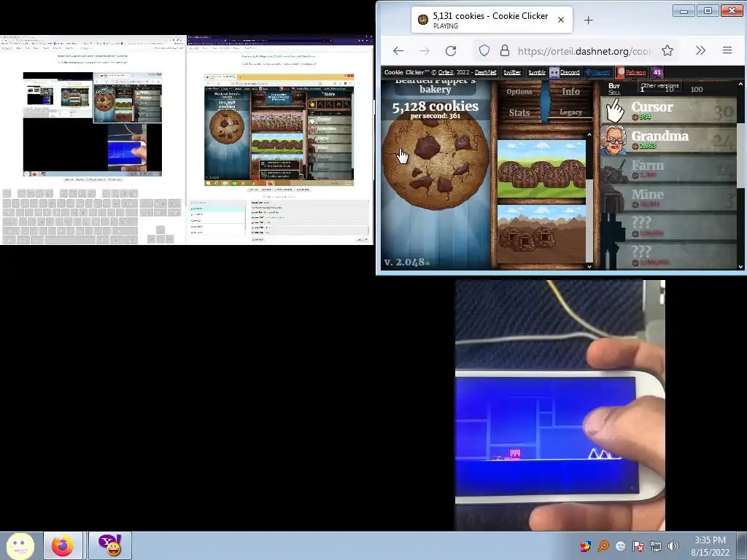Select the Mine building in the store
The height and width of the screenshot is (560, 747).
[668, 198]
